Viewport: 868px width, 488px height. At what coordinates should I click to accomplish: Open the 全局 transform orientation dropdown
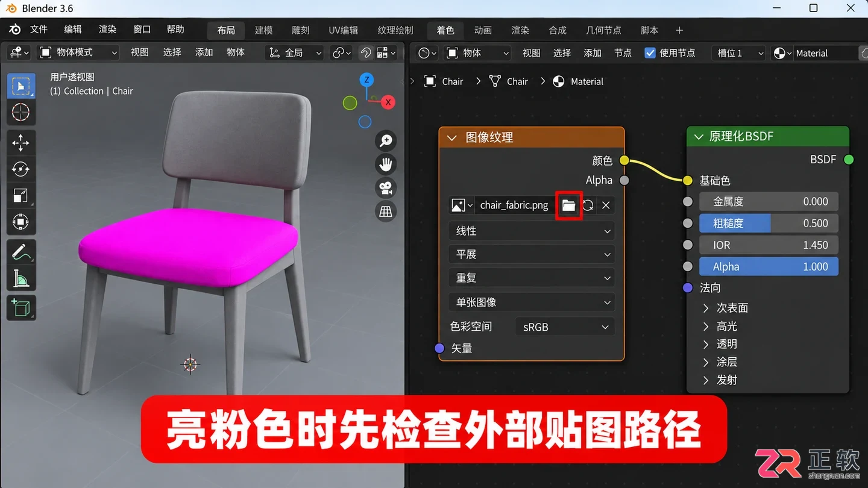pyautogui.click(x=295, y=53)
